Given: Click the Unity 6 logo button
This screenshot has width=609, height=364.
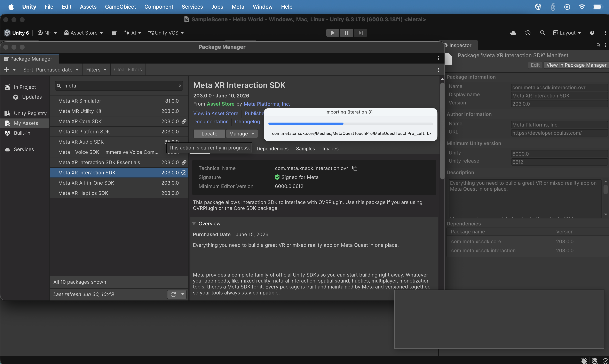Looking at the screenshot, I should (x=16, y=33).
